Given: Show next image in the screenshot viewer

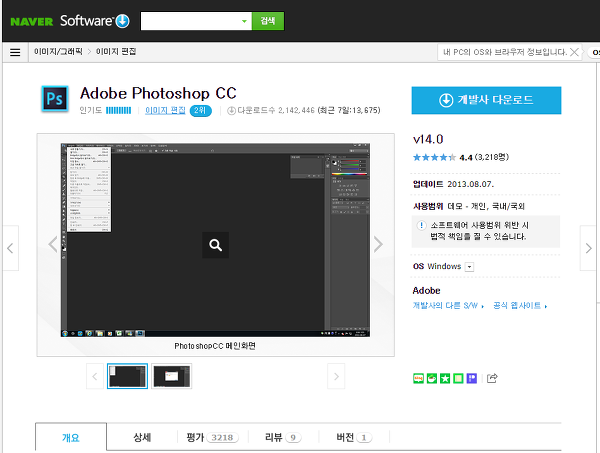Looking at the screenshot, I should coord(378,244).
